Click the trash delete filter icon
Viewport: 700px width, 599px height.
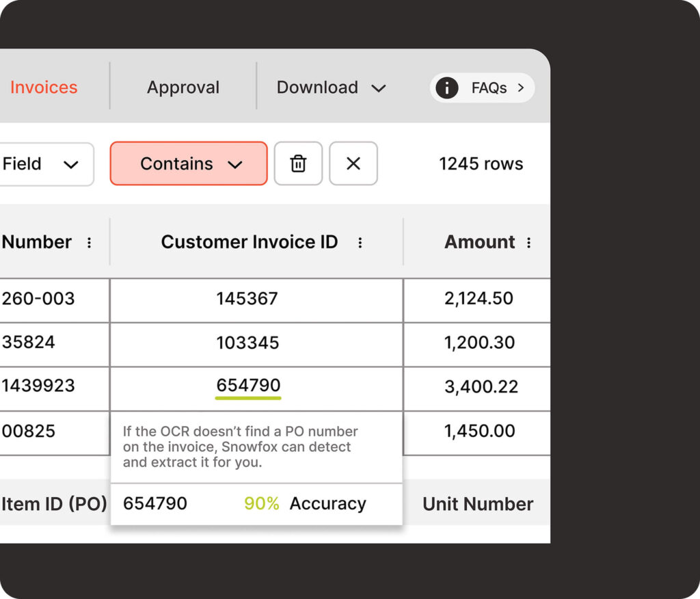(x=298, y=164)
